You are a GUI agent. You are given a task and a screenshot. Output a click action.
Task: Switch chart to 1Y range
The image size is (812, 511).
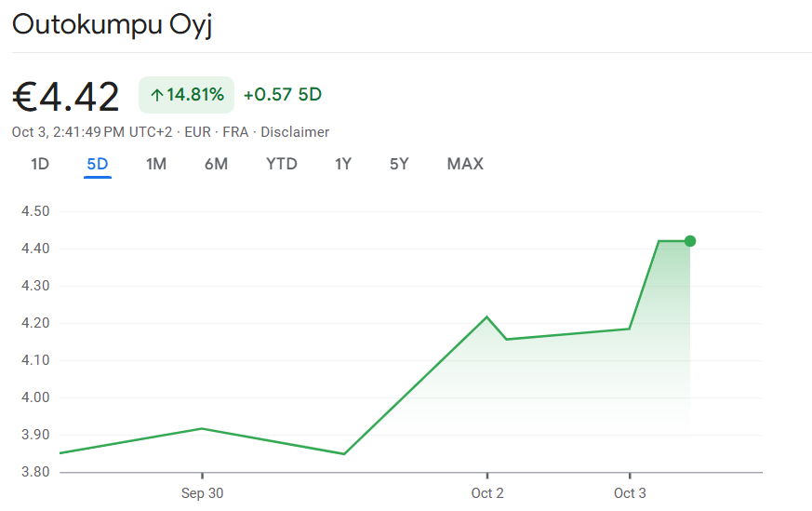pos(343,164)
